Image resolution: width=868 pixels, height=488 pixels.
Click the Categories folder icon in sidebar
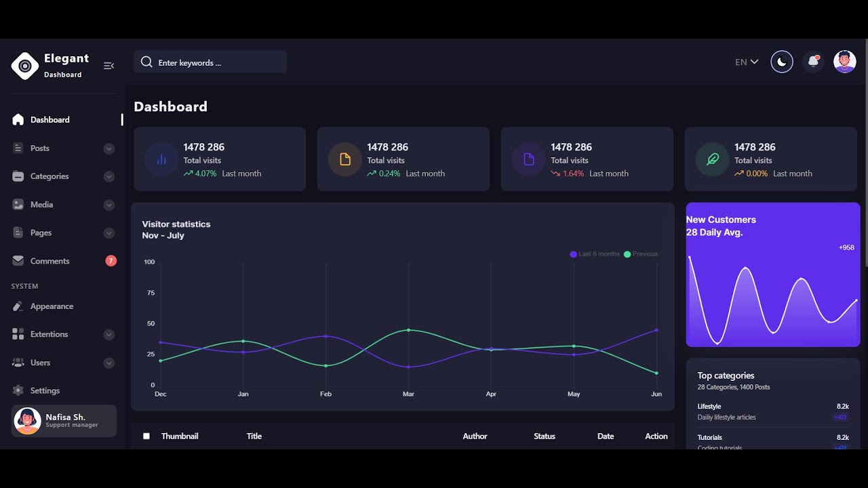click(18, 176)
